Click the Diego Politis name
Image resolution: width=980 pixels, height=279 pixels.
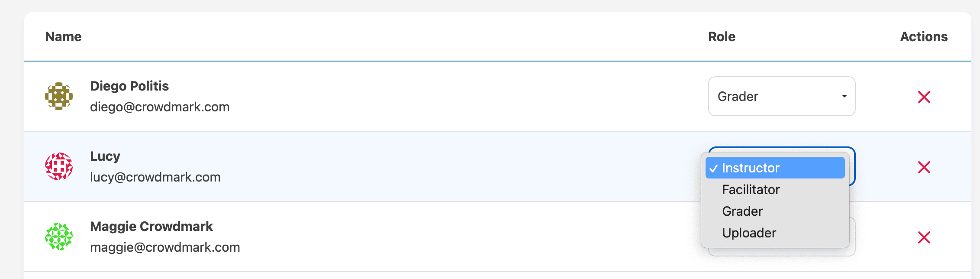[x=129, y=86]
